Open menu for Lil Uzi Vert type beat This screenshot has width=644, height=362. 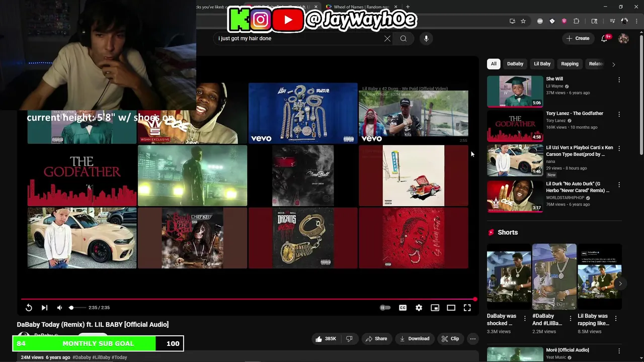tap(619, 148)
